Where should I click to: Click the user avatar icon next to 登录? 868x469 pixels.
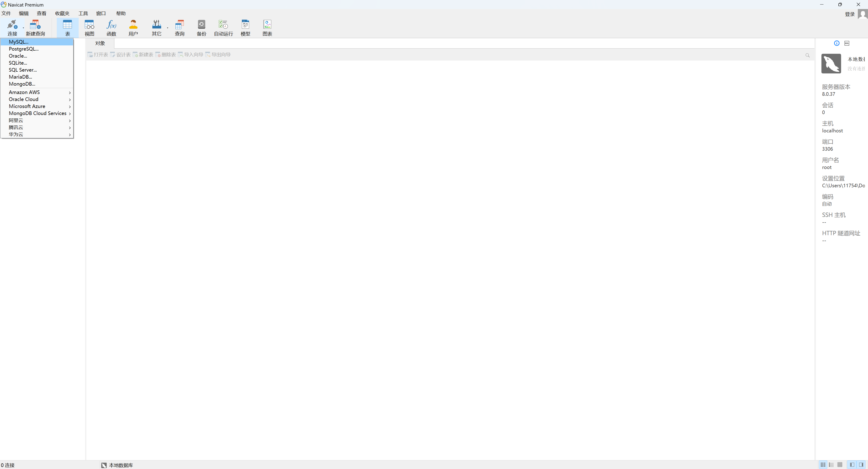[863, 14]
